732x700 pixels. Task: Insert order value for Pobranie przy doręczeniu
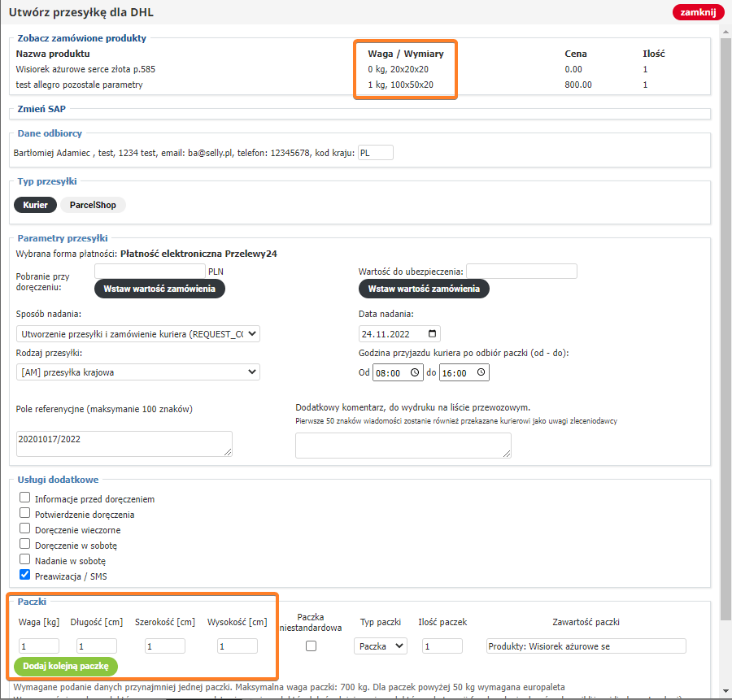tap(159, 289)
